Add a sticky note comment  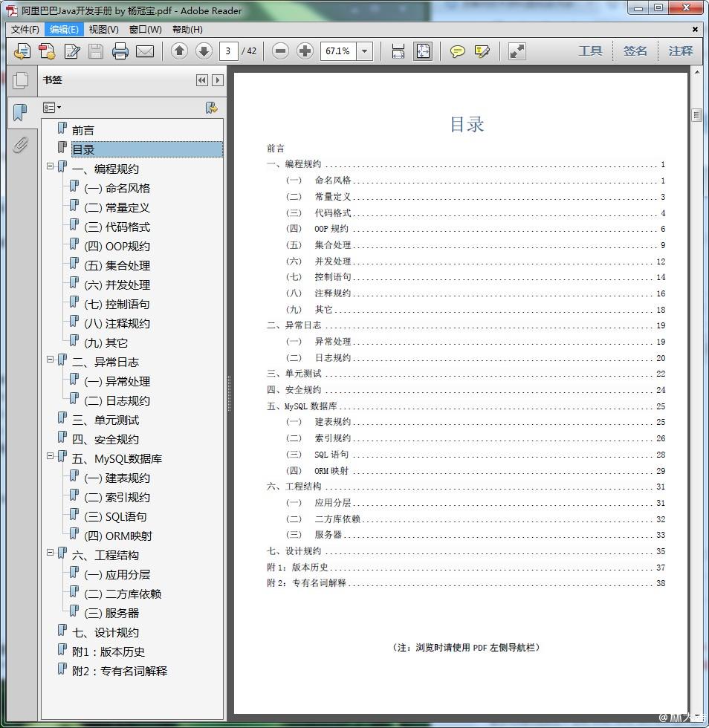(457, 51)
